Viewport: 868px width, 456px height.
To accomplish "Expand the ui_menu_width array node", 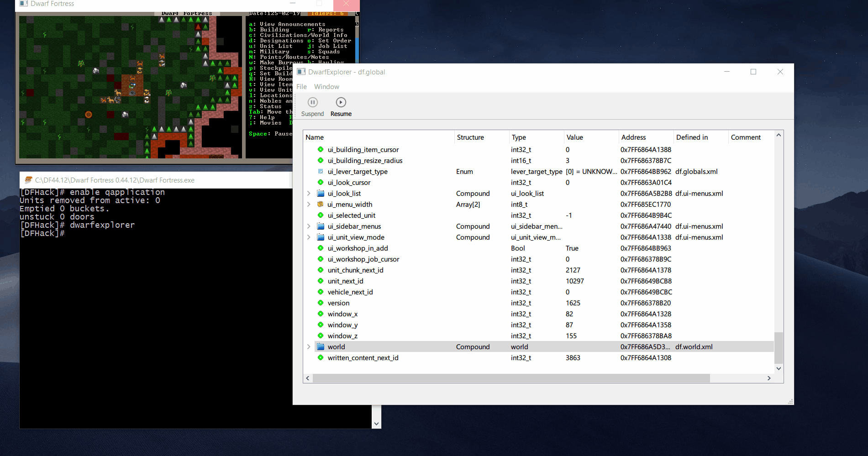I will [309, 204].
